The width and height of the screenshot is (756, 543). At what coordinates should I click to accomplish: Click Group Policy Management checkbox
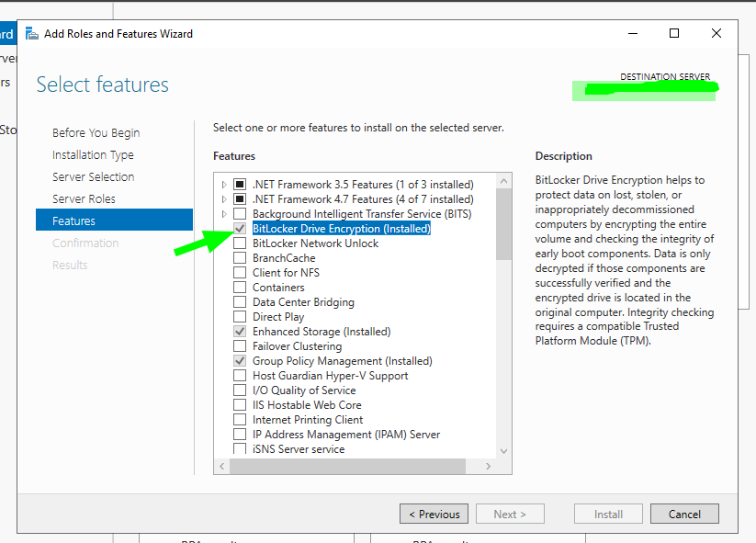point(240,361)
